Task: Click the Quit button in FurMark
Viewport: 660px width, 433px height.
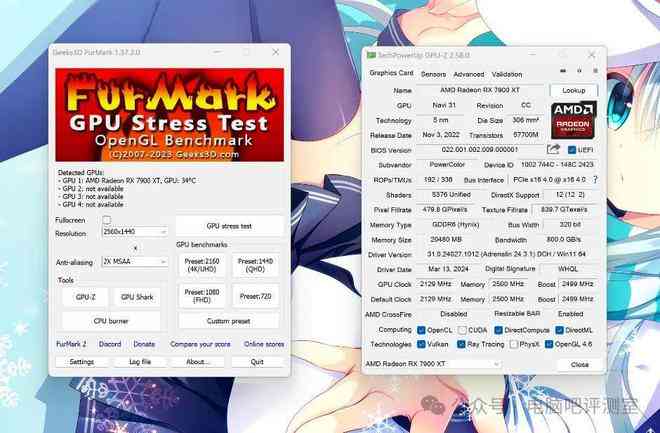Action: click(257, 362)
